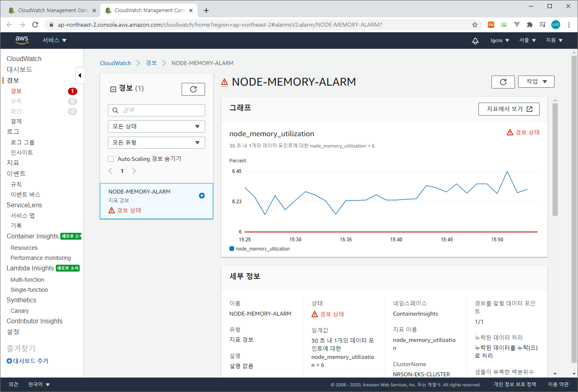
Task: Click the search magnifier in alarm search
Action: tap(115, 110)
